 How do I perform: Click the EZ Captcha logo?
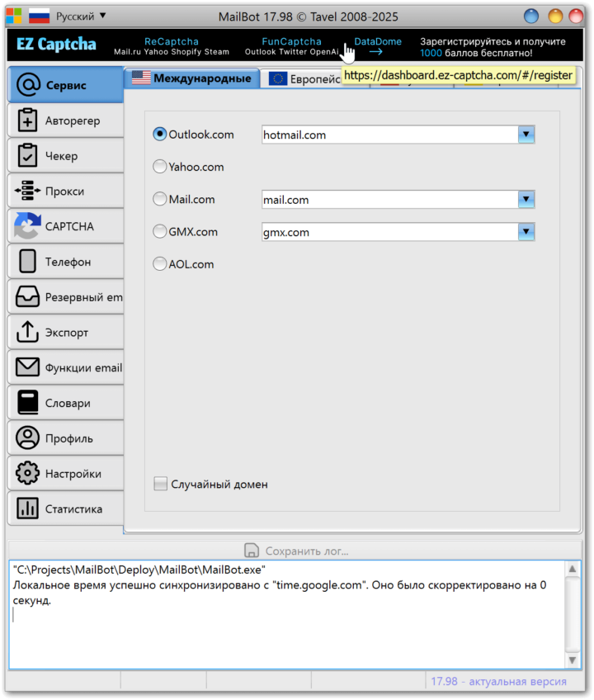tap(56, 45)
